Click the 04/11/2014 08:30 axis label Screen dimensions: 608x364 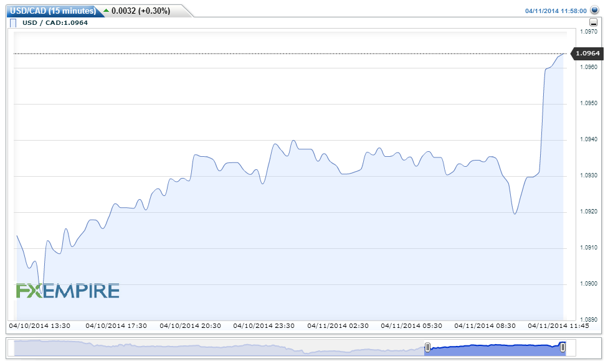coord(485,325)
